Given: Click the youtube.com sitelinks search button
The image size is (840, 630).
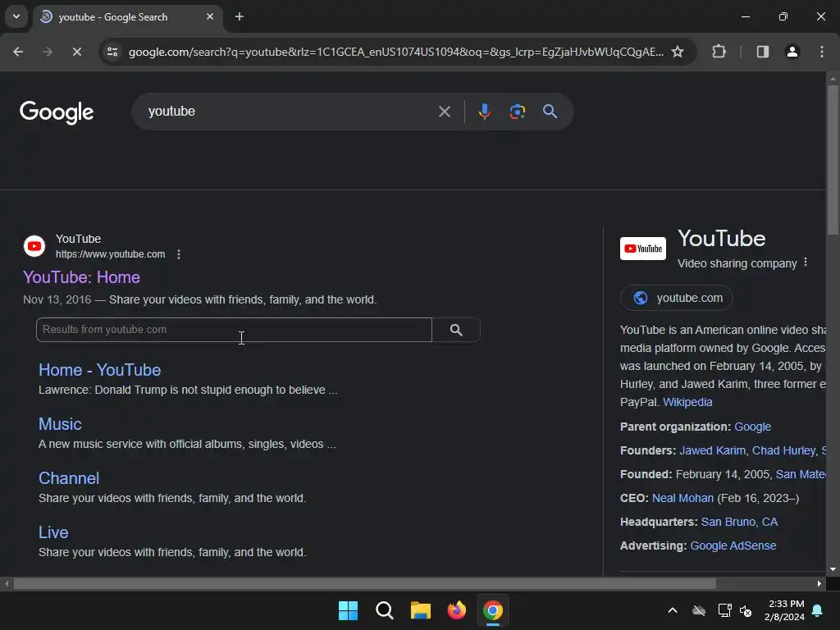Looking at the screenshot, I should [x=456, y=330].
